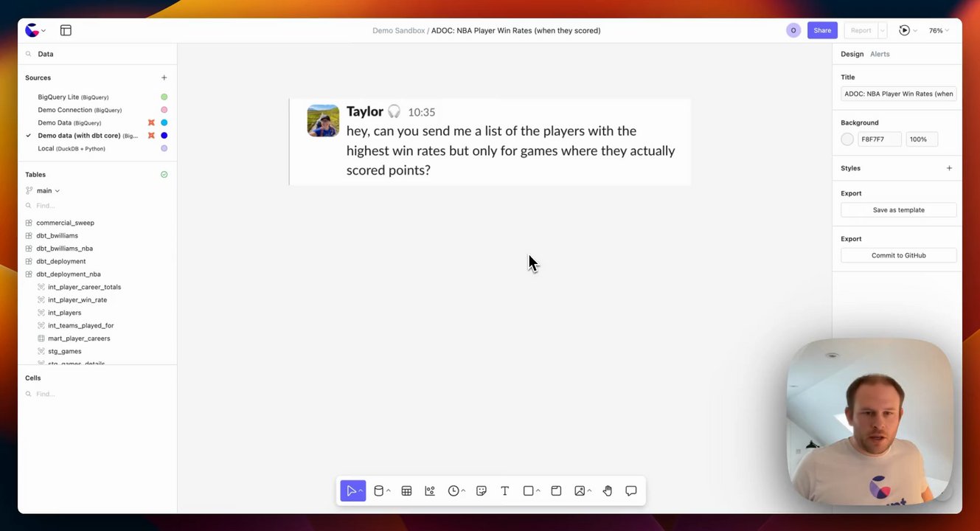Open the image tool options chevron
The height and width of the screenshot is (531, 980).
point(589,491)
